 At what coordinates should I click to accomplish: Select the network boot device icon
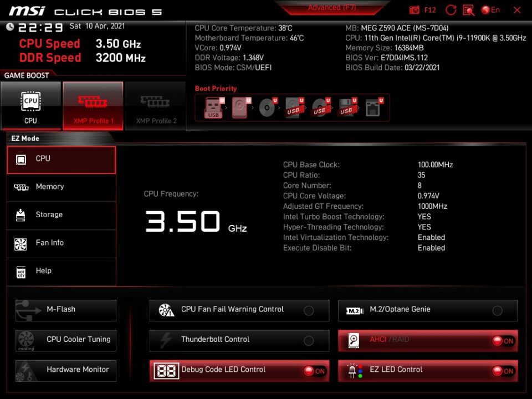(373, 108)
